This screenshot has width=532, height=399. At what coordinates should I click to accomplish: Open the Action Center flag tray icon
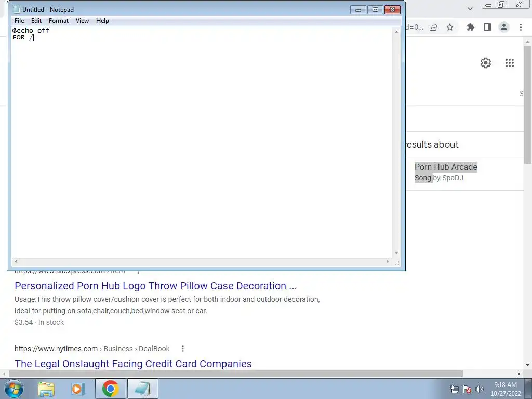pos(467,389)
